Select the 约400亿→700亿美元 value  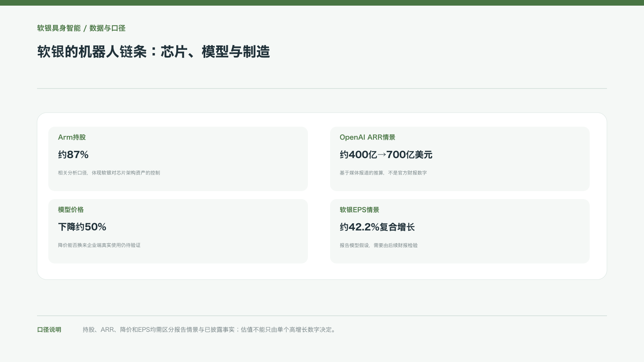[x=386, y=154]
